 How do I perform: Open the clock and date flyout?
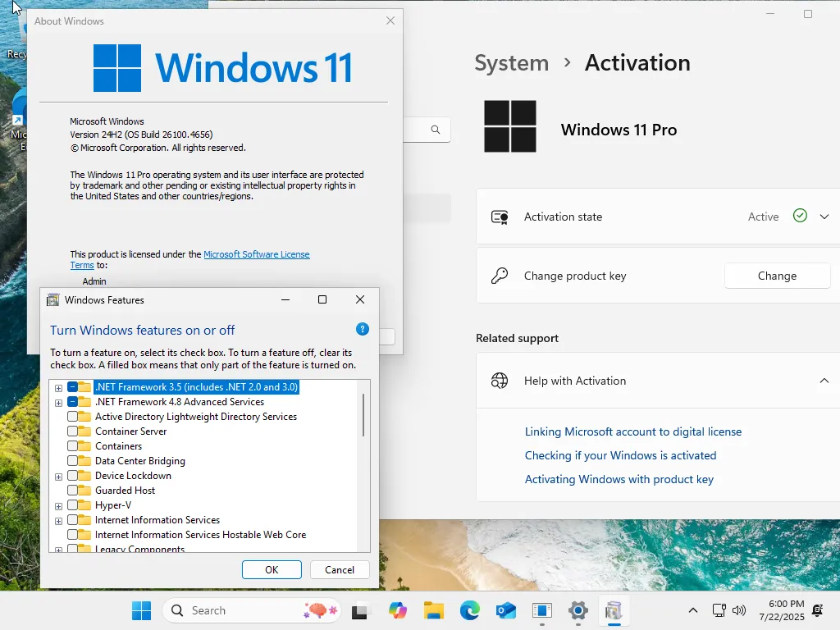pyautogui.click(x=782, y=610)
